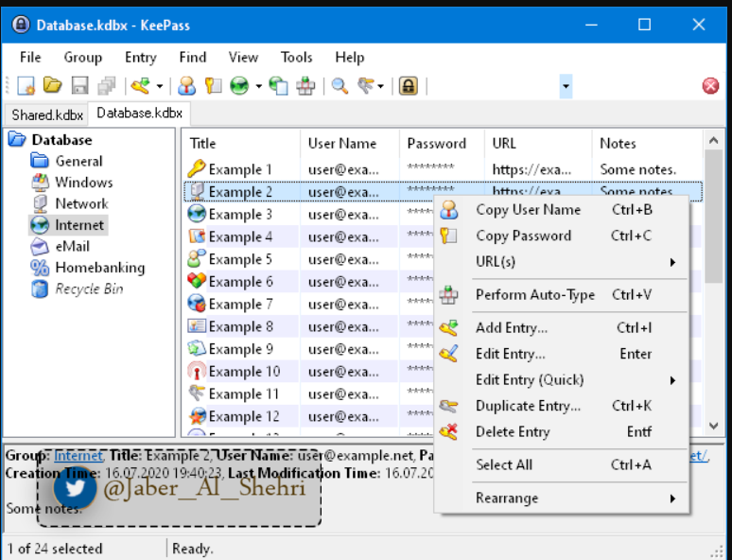Screen dimensions: 732x560
Task: Open the File menu
Action: point(30,58)
